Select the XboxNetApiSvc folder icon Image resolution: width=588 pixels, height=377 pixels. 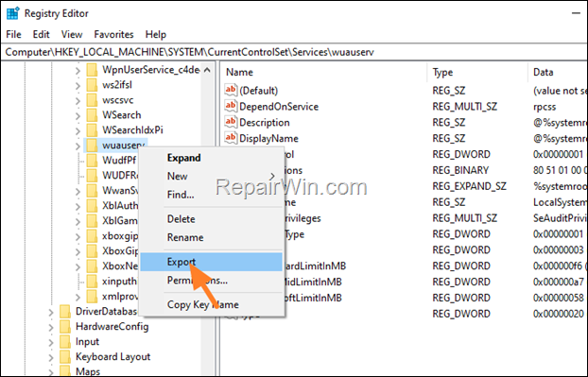click(x=92, y=266)
